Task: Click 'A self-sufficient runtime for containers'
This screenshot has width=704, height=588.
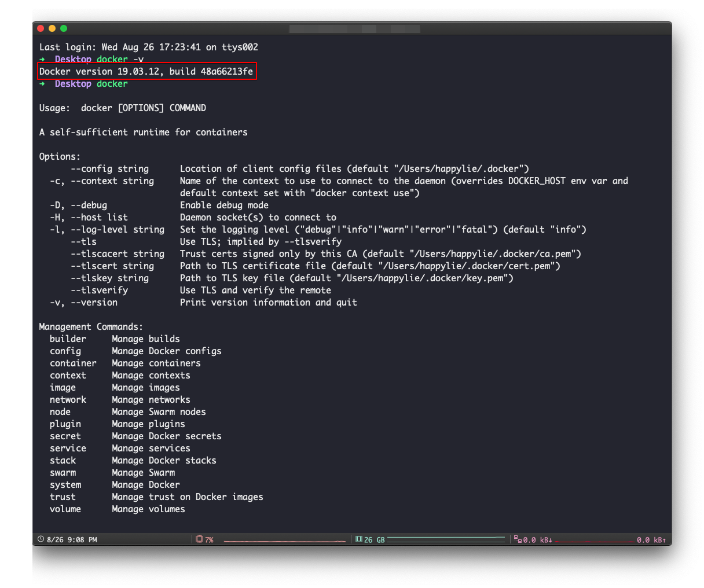Action: (x=144, y=133)
